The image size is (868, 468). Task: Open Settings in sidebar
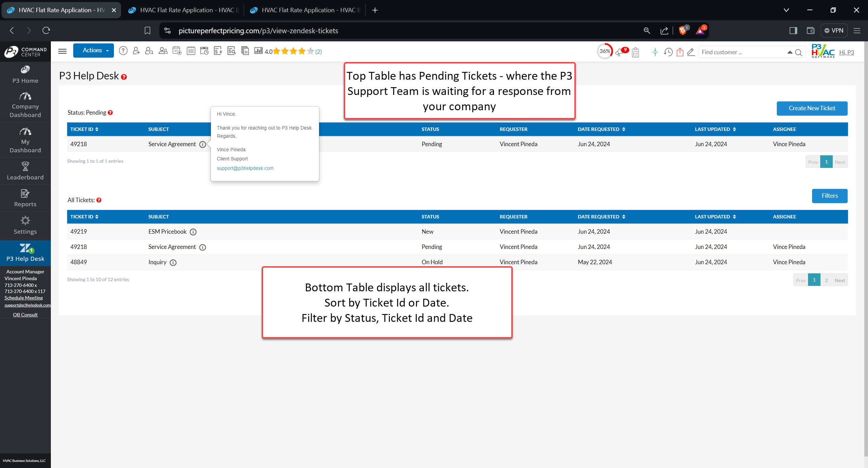point(25,226)
